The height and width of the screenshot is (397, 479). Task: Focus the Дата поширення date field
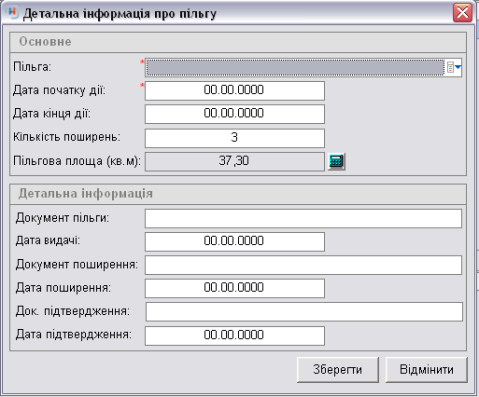point(235,288)
